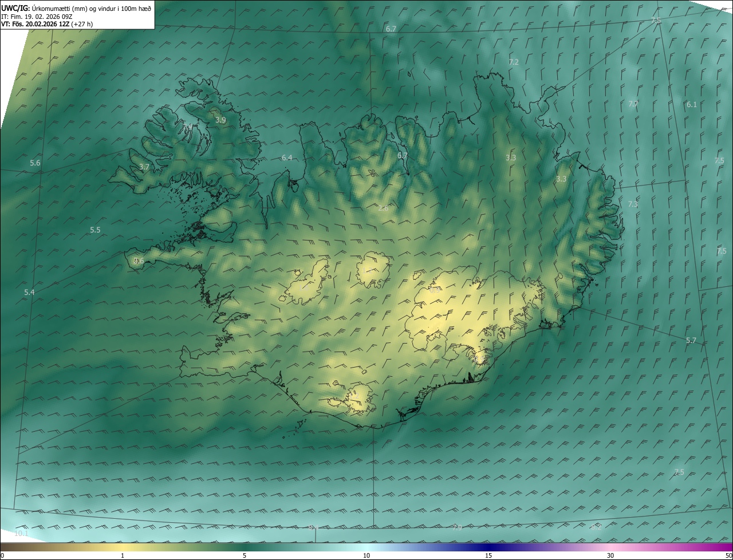Image resolution: width=733 pixels, height=560 pixels.
Task: Select the 6.1 value label
Action: (692, 105)
